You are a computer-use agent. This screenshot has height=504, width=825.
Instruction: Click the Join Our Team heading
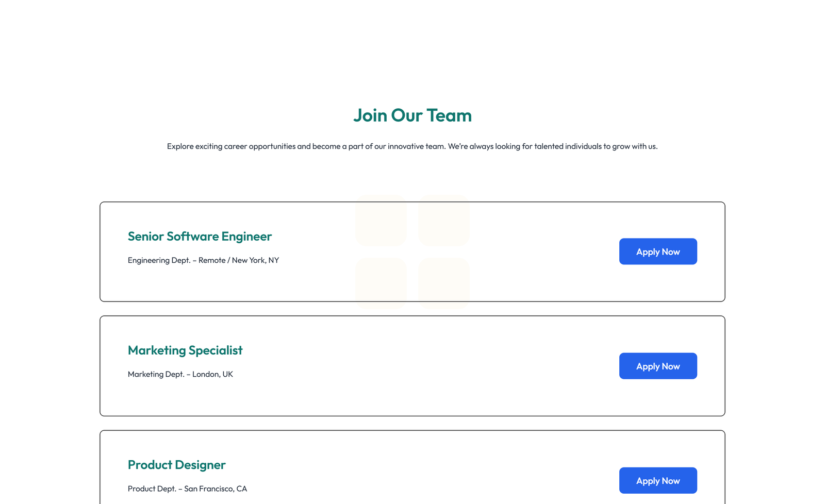tap(412, 115)
